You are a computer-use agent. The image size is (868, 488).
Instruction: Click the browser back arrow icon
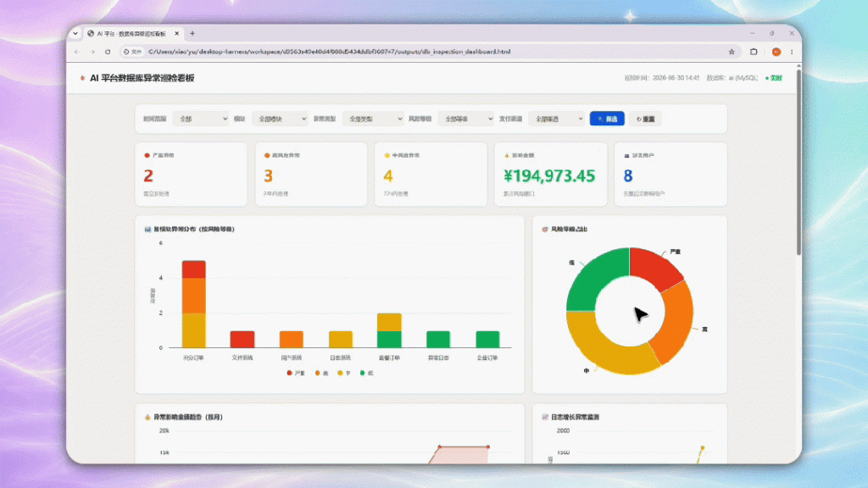click(77, 52)
